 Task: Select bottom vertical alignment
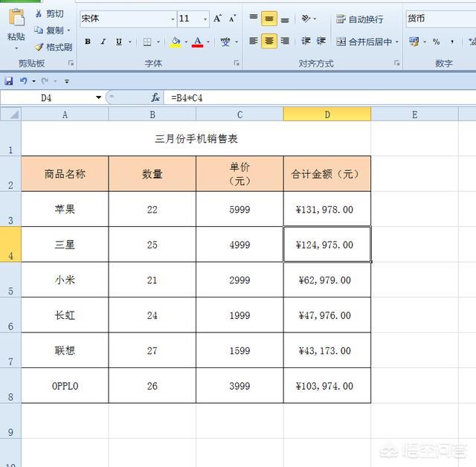pyautogui.click(x=285, y=20)
